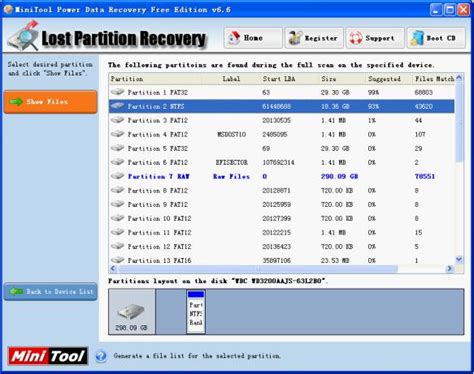Open the Home button

point(253,38)
